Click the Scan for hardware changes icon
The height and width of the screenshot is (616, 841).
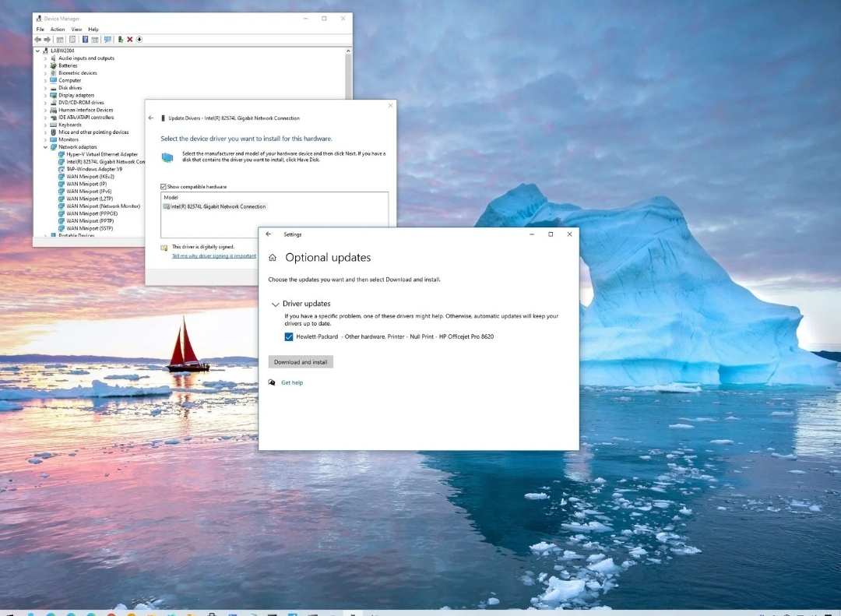click(107, 40)
